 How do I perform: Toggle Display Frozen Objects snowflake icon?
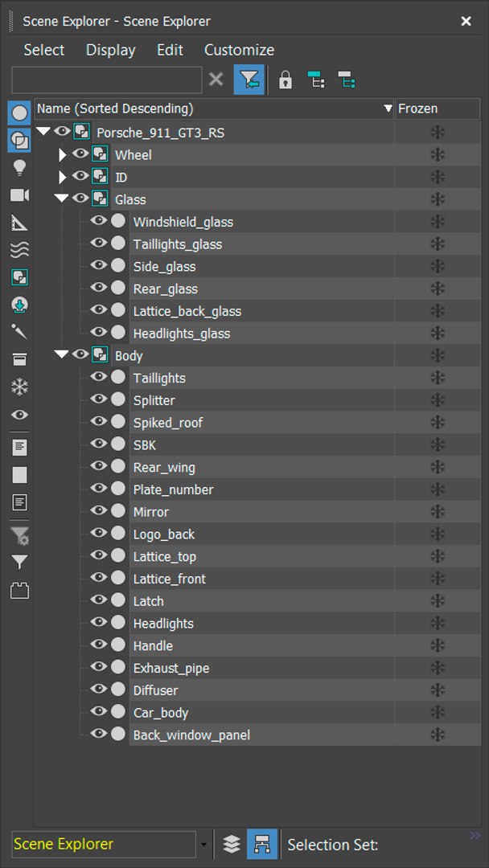[x=20, y=387]
